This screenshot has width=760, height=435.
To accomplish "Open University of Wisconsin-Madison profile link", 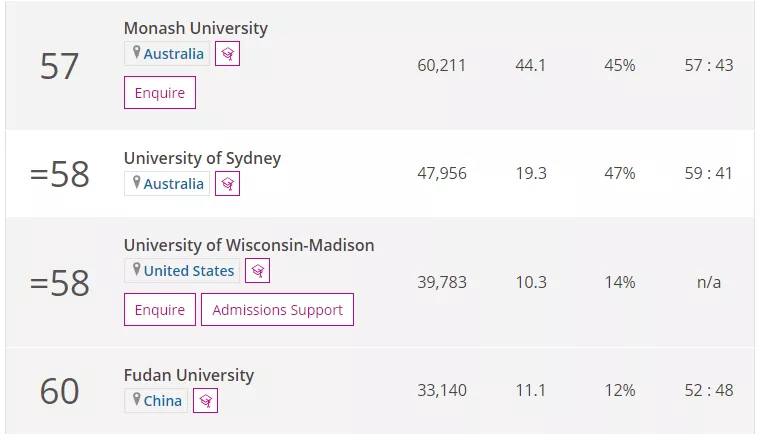I will pos(249,245).
